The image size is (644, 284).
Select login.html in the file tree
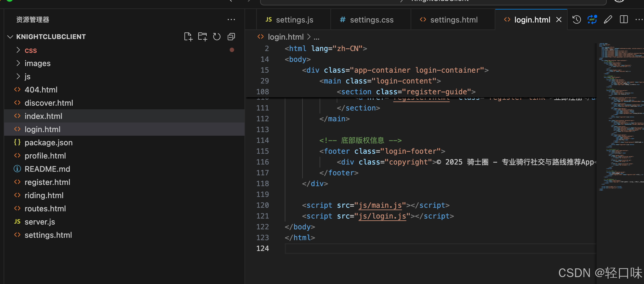(x=124, y=129)
